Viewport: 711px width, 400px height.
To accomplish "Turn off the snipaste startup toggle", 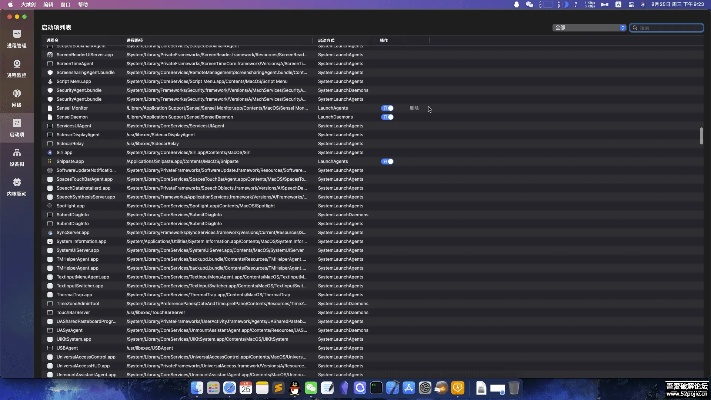I will coord(387,161).
